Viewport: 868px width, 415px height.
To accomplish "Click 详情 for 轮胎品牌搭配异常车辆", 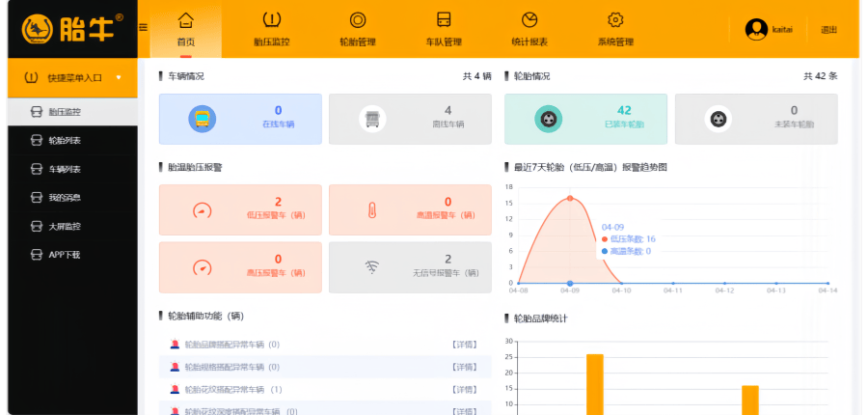I will [x=464, y=345].
